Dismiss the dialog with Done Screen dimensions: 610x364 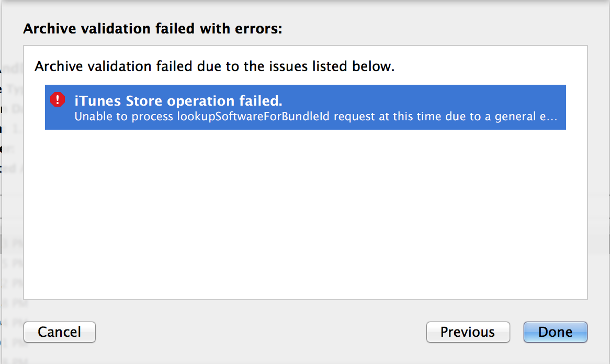pyautogui.click(x=555, y=332)
